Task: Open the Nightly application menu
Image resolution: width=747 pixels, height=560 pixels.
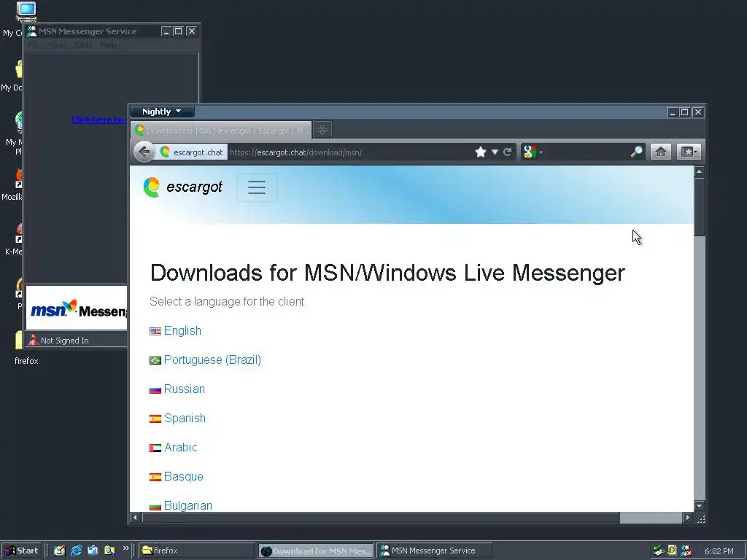Action: tap(161, 112)
